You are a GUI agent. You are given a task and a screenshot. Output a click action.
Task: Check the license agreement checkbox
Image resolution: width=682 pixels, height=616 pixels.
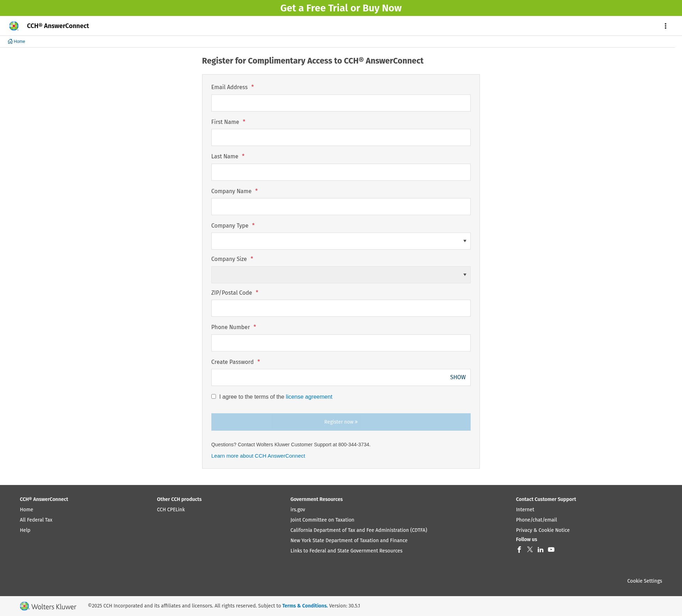[x=213, y=397]
